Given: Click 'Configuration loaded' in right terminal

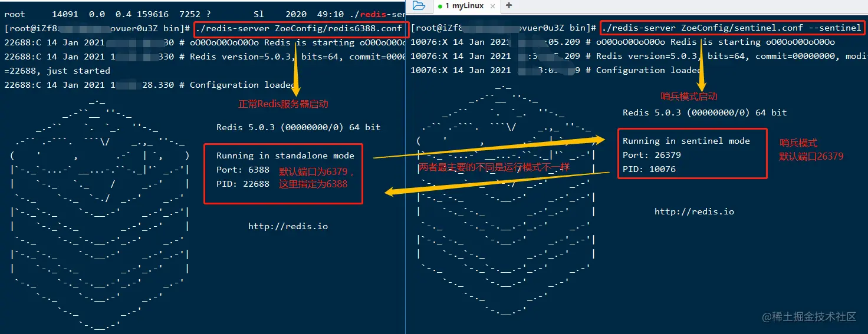Looking at the screenshot, I should [649, 70].
